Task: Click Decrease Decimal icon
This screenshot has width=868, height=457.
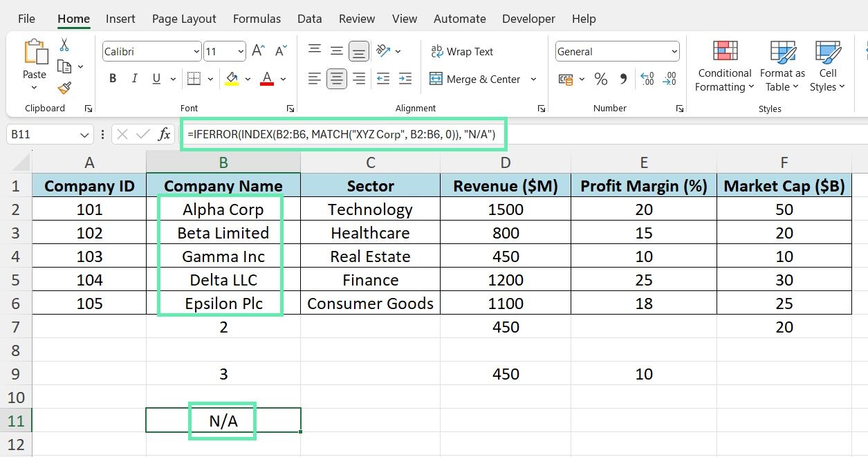Action: (669, 79)
